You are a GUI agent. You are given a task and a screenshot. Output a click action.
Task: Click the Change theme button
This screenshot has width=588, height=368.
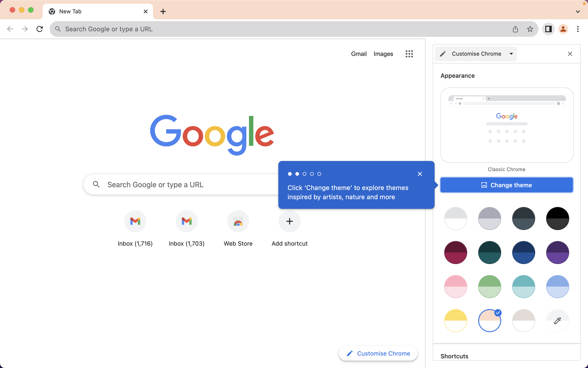pyautogui.click(x=507, y=185)
